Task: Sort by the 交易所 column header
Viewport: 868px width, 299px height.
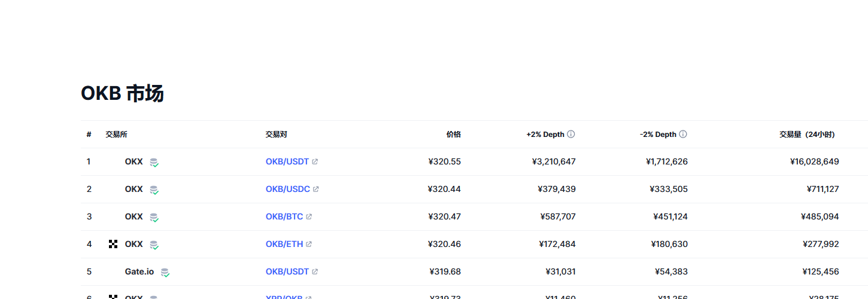Action: coord(116,135)
